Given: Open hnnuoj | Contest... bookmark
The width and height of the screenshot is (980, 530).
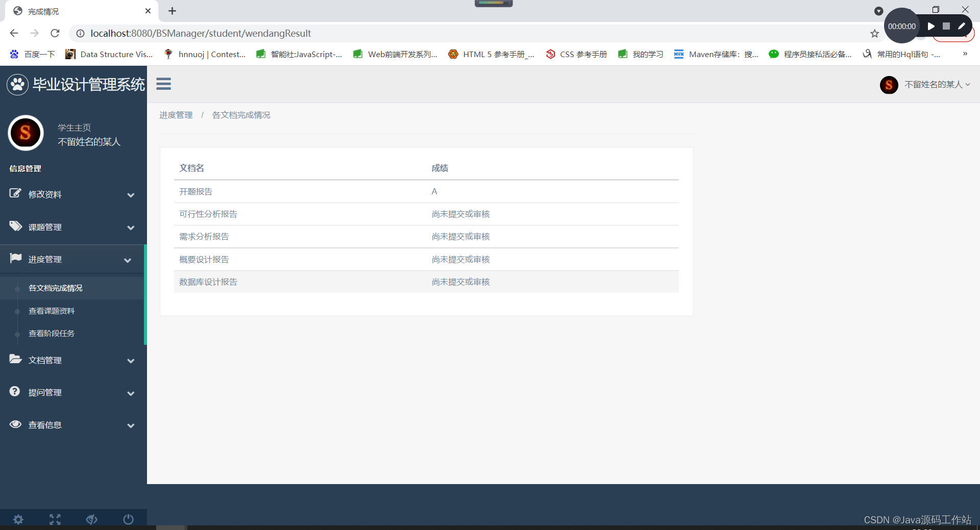Looking at the screenshot, I should coord(204,54).
